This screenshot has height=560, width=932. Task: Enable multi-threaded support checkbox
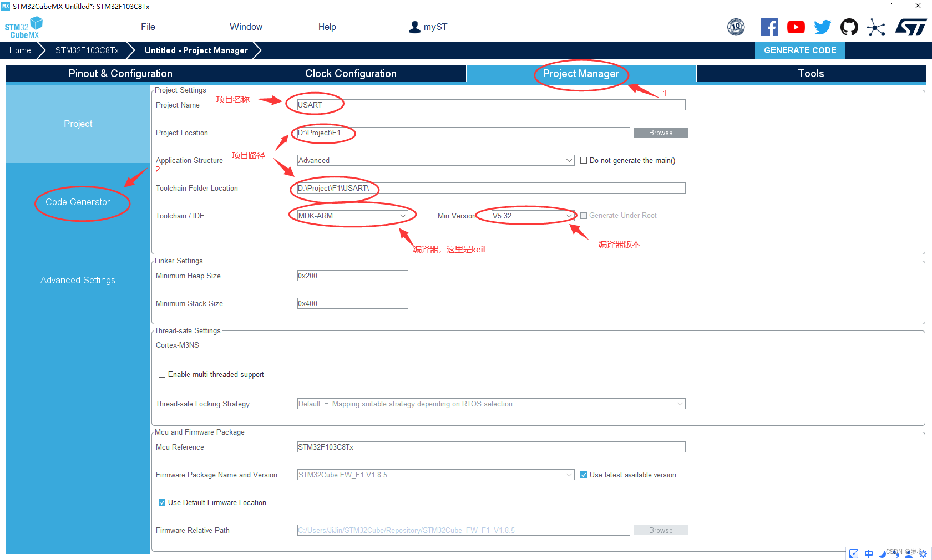coord(162,374)
